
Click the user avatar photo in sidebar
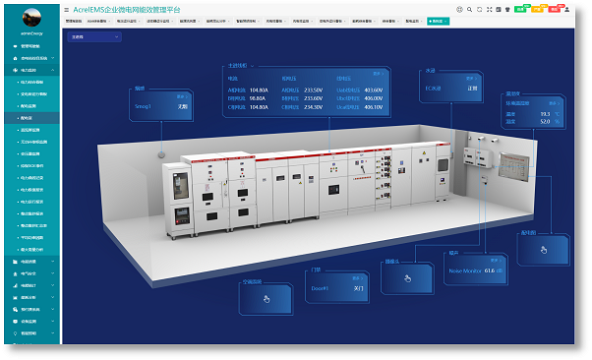pos(32,17)
